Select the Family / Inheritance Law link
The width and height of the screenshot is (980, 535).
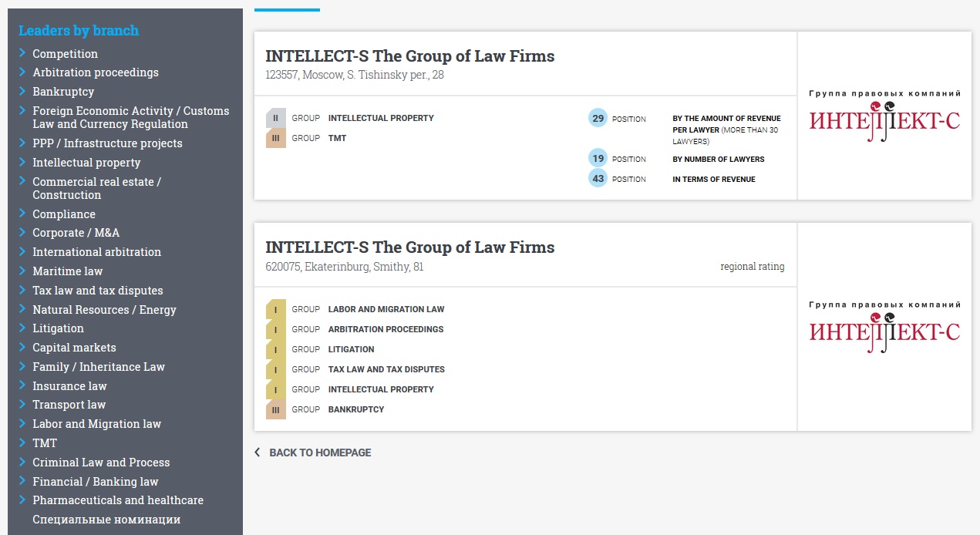click(x=99, y=367)
